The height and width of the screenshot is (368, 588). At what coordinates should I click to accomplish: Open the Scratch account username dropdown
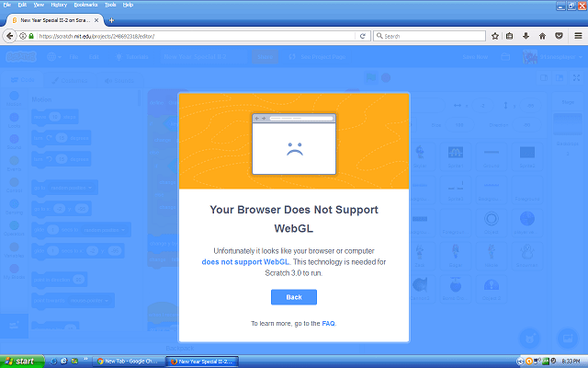[x=553, y=57]
